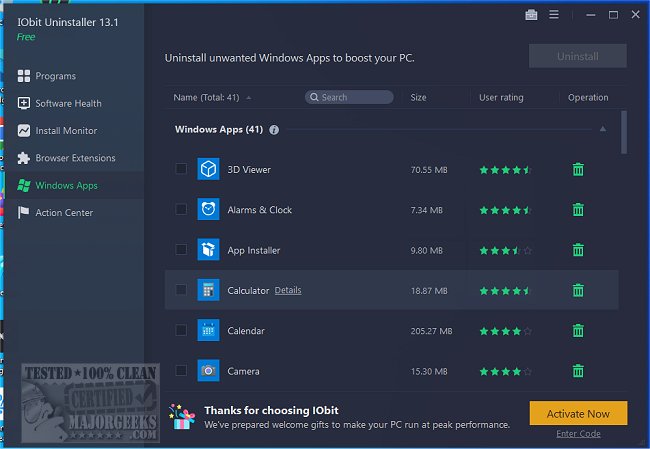
Task: Click the 3D Viewer star rating
Action: click(505, 170)
